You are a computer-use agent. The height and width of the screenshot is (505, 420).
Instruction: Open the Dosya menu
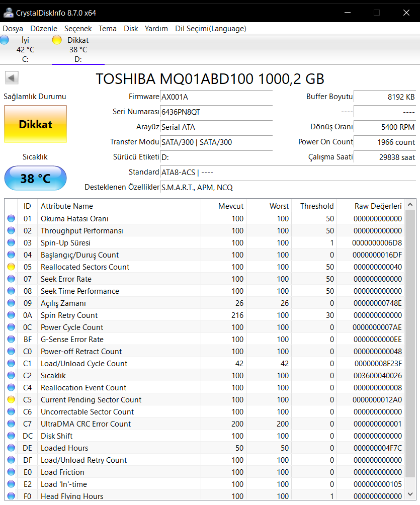13,29
